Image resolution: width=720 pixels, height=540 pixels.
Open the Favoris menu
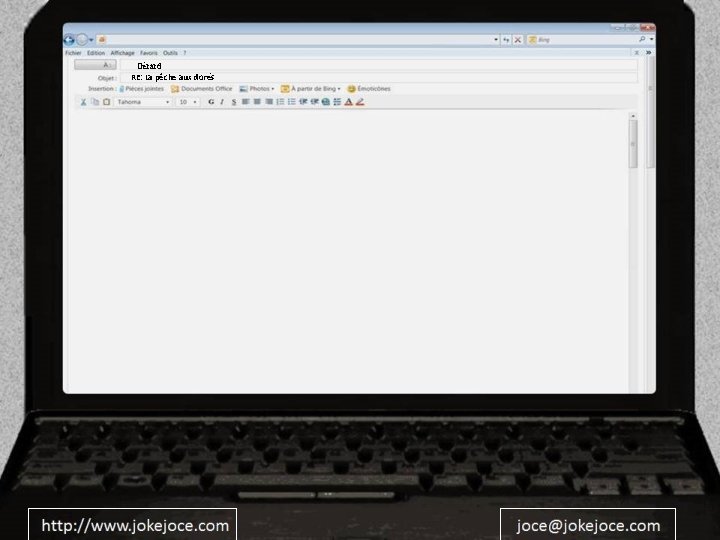click(149, 53)
